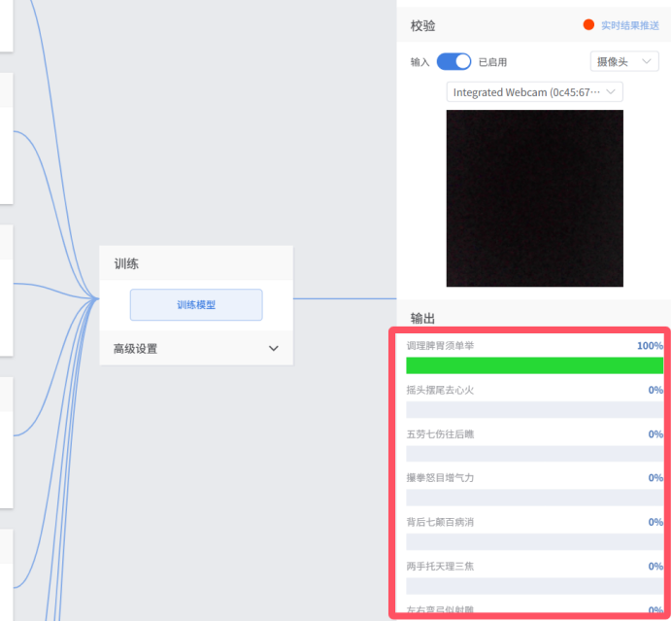Click the 高级设置 label text
The height and width of the screenshot is (622, 672).
135,349
